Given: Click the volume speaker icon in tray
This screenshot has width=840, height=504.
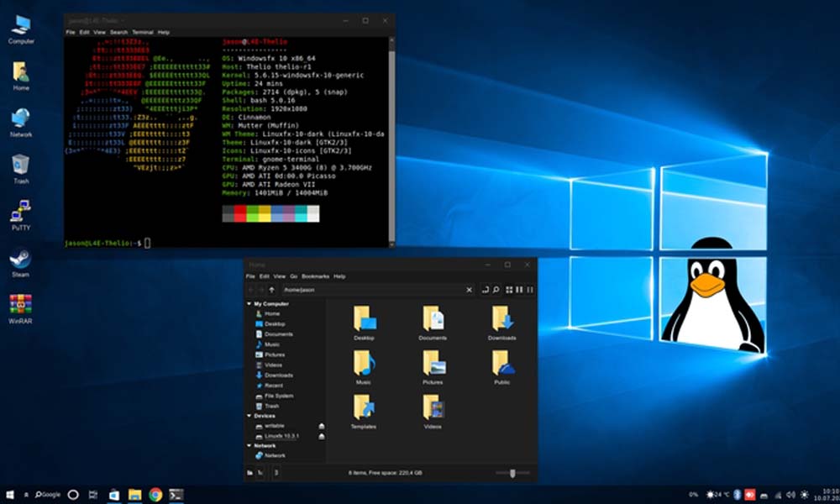Looking at the screenshot, I should [x=790, y=495].
